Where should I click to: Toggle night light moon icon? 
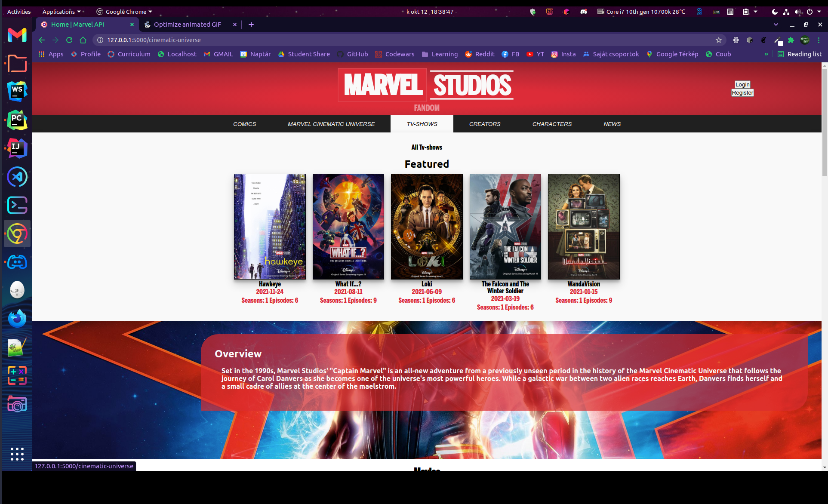[x=775, y=12]
